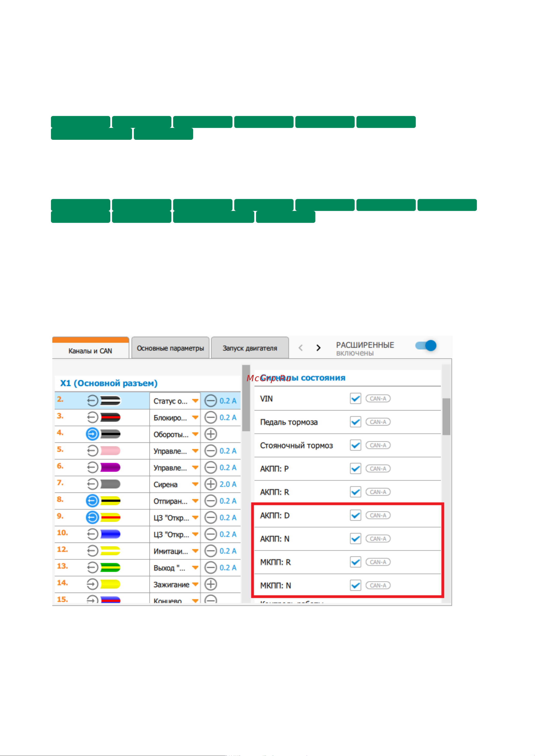Toggle polarity minus icon on channel 2
The height and width of the screenshot is (756, 535).
click(x=211, y=401)
